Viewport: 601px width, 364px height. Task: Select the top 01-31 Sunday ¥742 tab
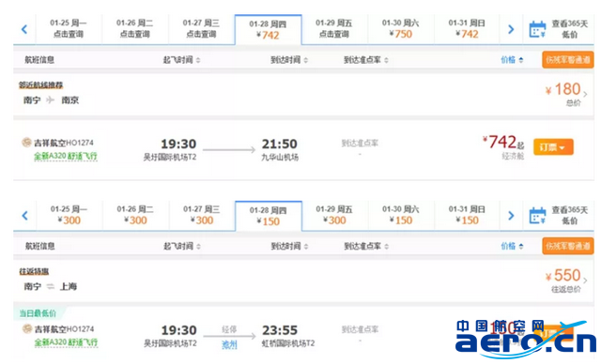coord(467,29)
